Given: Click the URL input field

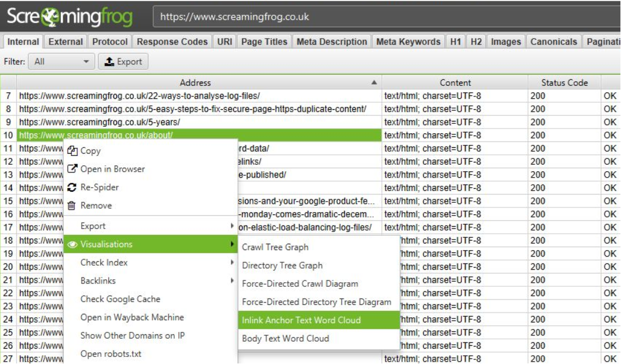Looking at the screenshot, I should pyautogui.click(x=387, y=16).
